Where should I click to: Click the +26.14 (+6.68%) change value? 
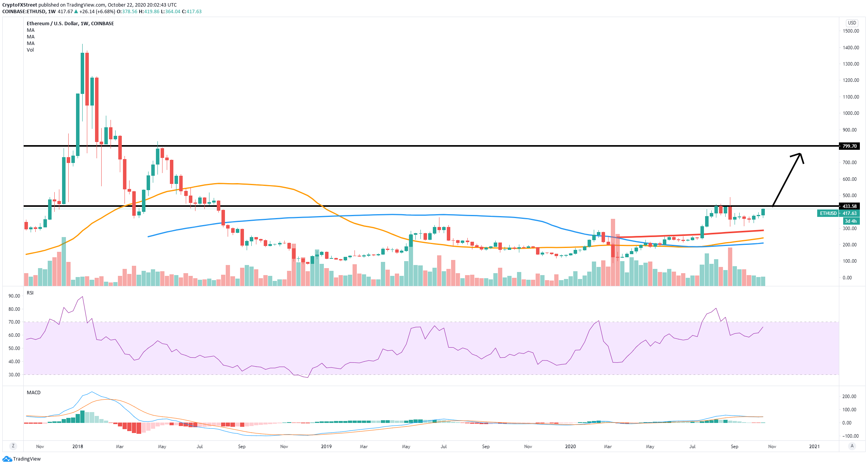(97, 12)
